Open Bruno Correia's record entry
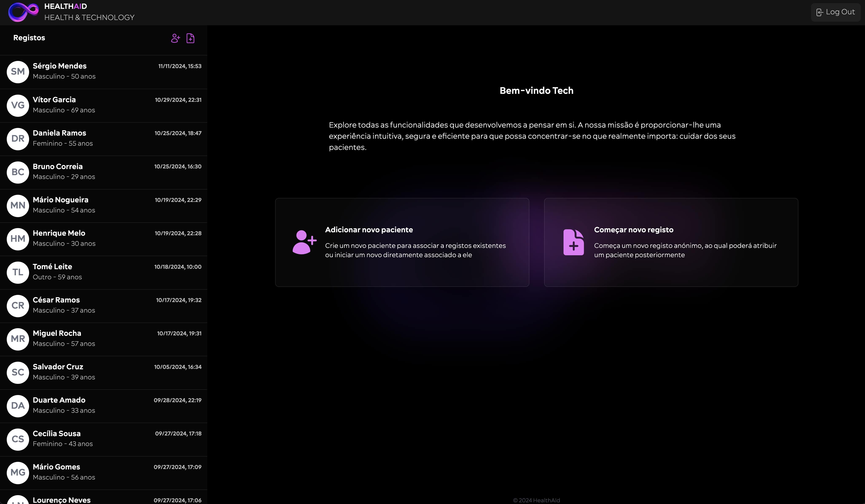865x504 pixels. click(103, 172)
